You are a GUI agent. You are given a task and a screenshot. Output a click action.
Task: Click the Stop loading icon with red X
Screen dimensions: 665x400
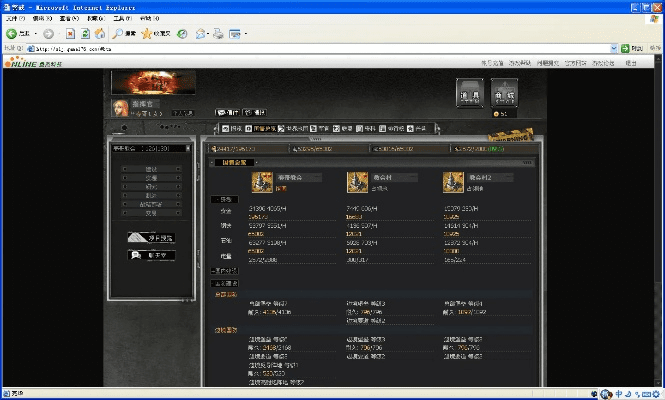70,34
